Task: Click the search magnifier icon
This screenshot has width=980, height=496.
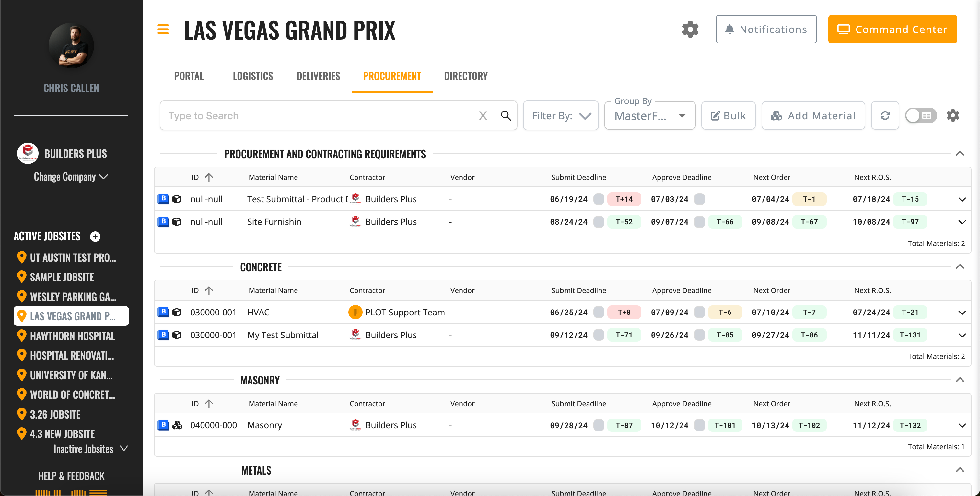Action: tap(506, 116)
